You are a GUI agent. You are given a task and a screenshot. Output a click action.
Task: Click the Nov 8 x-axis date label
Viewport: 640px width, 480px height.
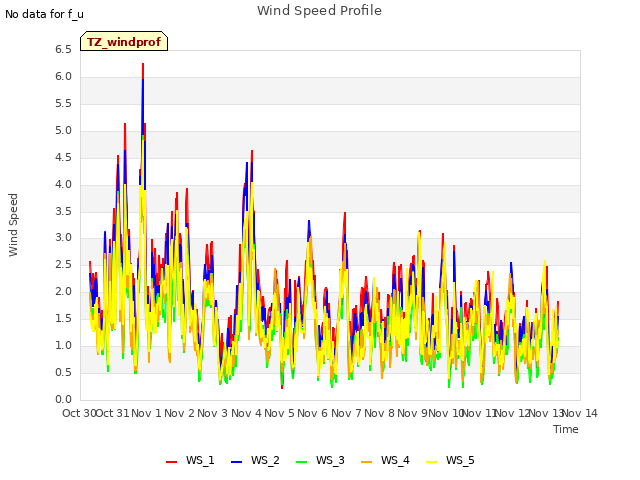click(x=380, y=413)
